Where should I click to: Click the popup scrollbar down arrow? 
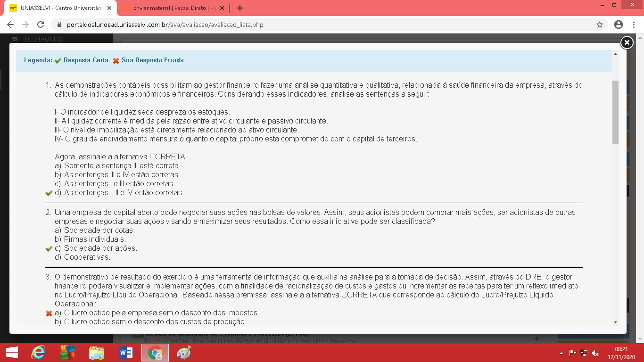click(615, 322)
